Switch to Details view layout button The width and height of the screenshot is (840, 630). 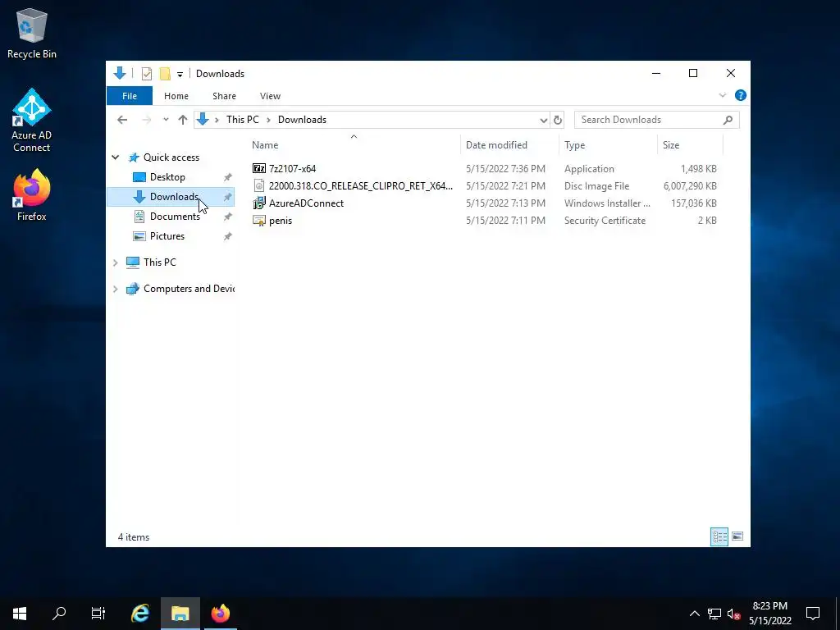coord(719,536)
